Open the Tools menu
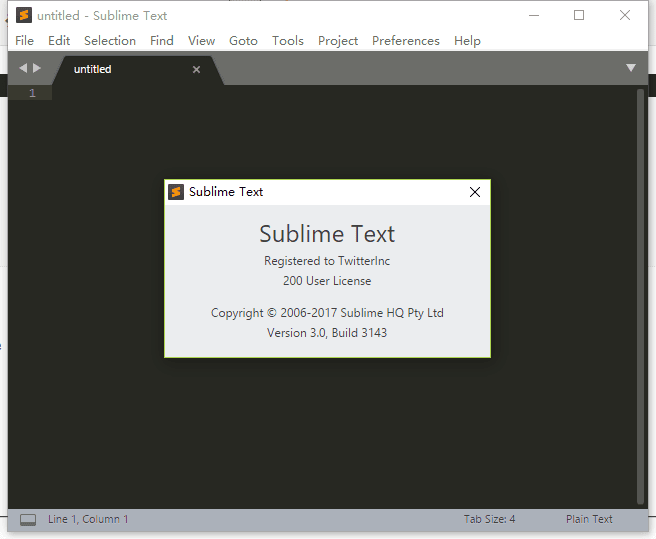656x539 pixels. (287, 41)
